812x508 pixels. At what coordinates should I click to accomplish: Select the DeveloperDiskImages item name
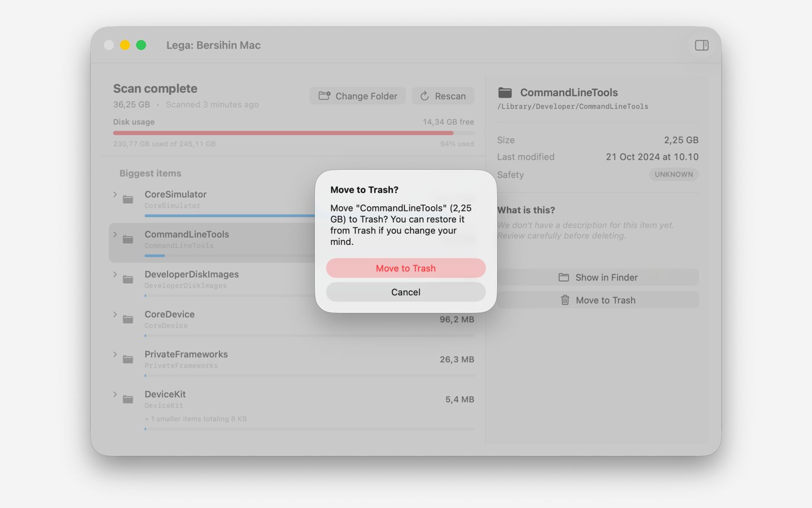click(192, 274)
